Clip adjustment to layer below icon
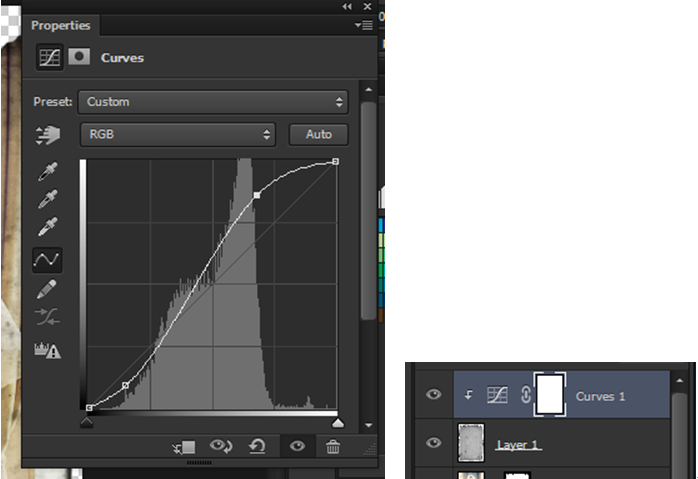The height and width of the screenshot is (479, 698). 184,447
